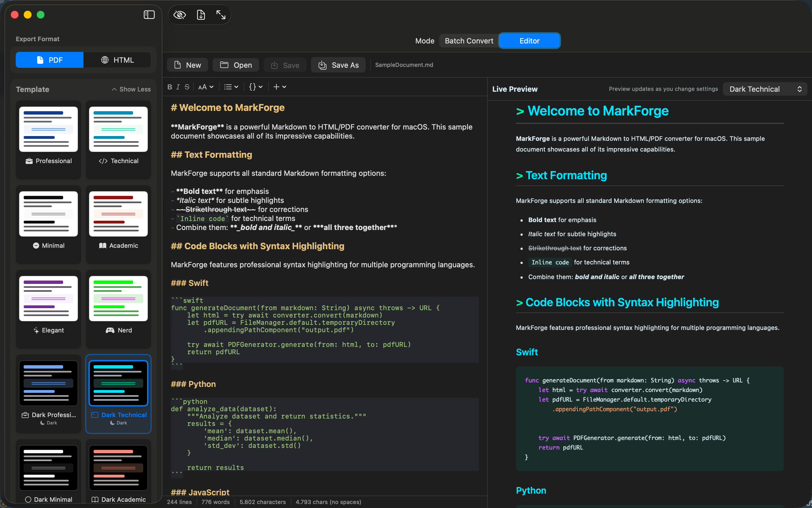Image resolution: width=812 pixels, height=508 pixels.
Task: Apply strikethrough formatting with S icon
Action: pyautogui.click(x=187, y=87)
